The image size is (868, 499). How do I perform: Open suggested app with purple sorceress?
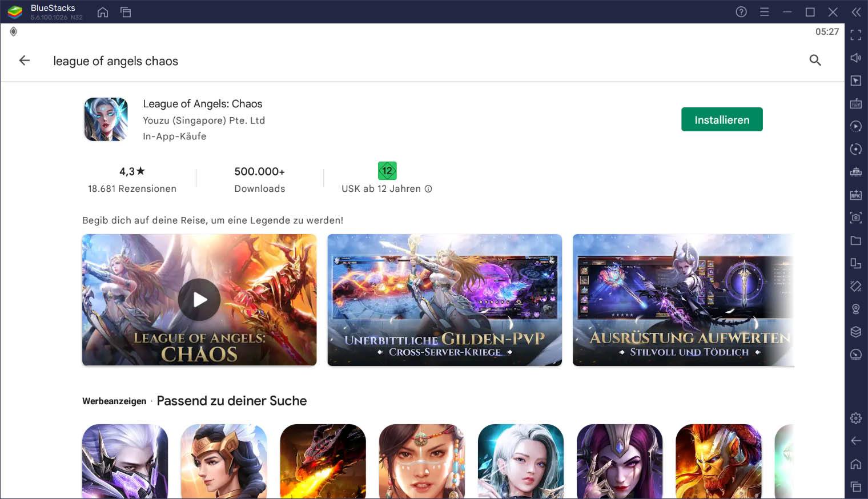tap(620, 461)
